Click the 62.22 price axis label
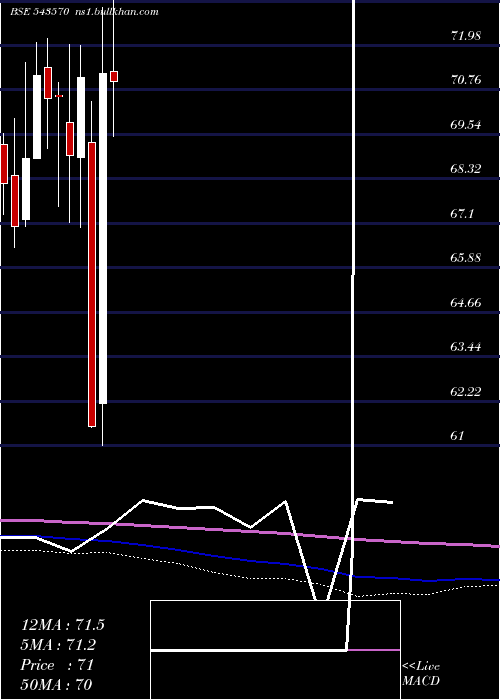 (466, 392)
